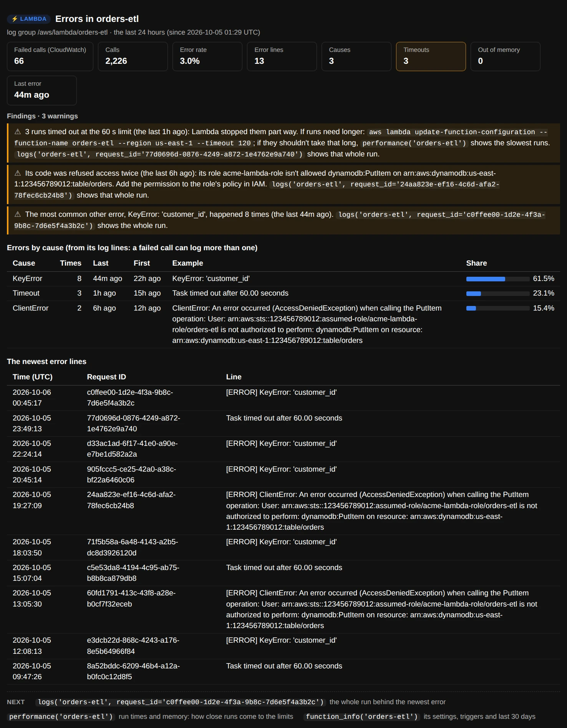567x728 pixels.
Task: Click the LAMBDA badge with lightning icon
Action: coord(29,19)
